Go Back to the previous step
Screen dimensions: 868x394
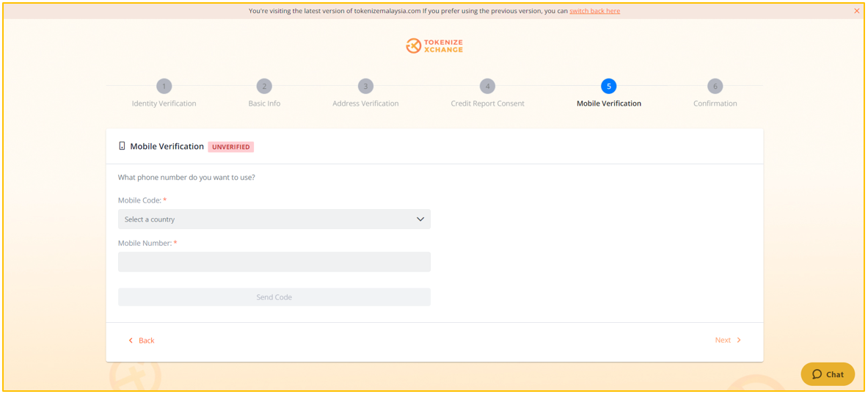[141, 340]
